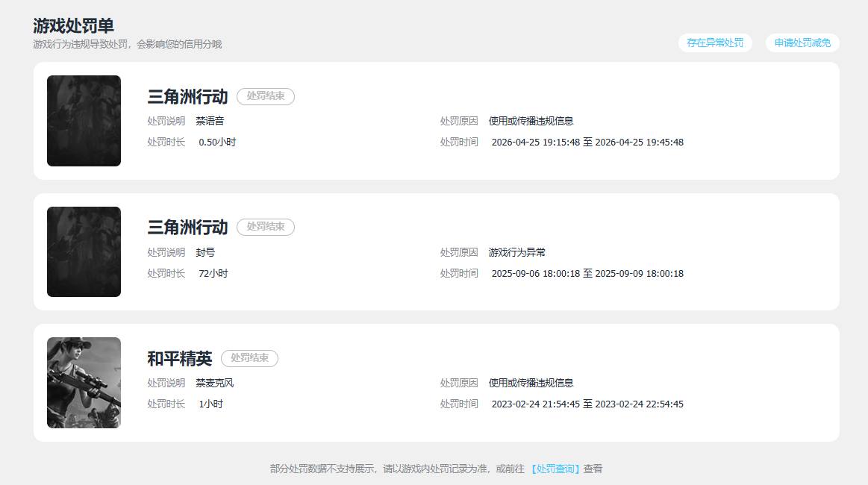
Task: Select the 0.50小时 duration value
Action: pyautogui.click(x=217, y=143)
